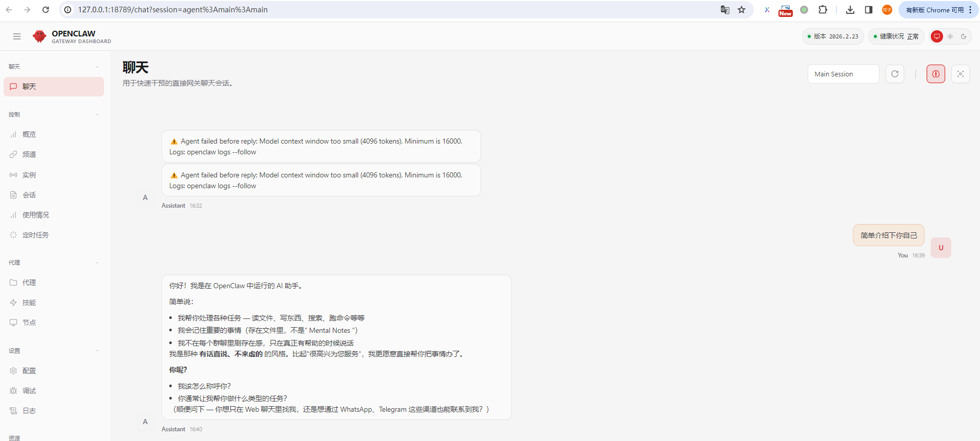This screenshot has height=441, width=980.
Task: Open the 代理 agents page
Action: point(54,283)
